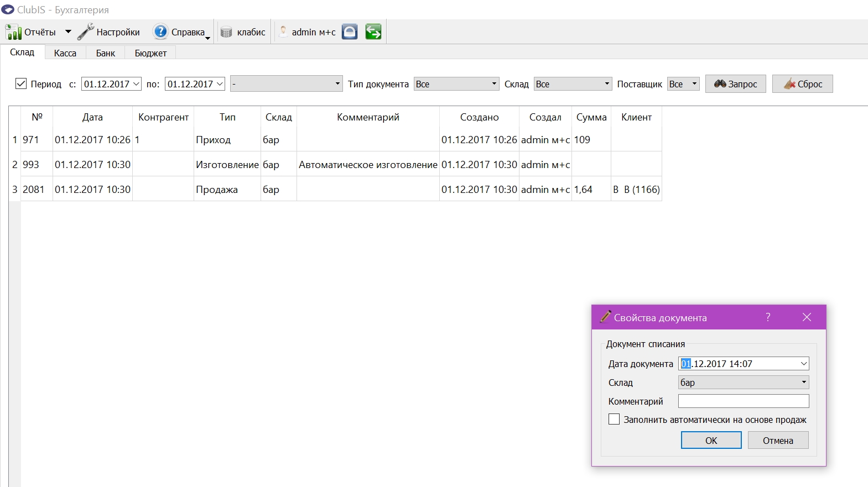Image resolution: width=868 pixels, height=487 pixels.
Task: Select the клабис database icon
Action: click(226, 32)
